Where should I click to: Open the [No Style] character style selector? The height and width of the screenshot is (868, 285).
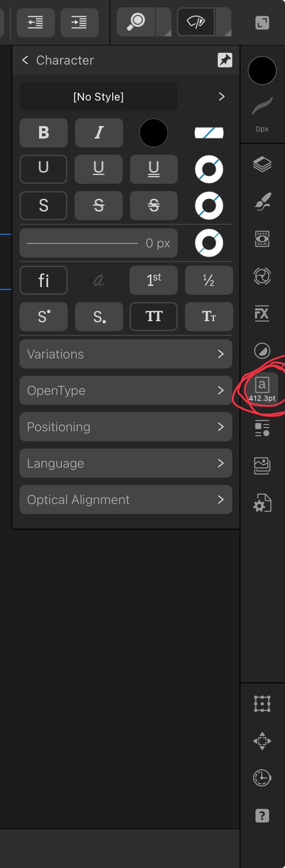click(99, 96)
